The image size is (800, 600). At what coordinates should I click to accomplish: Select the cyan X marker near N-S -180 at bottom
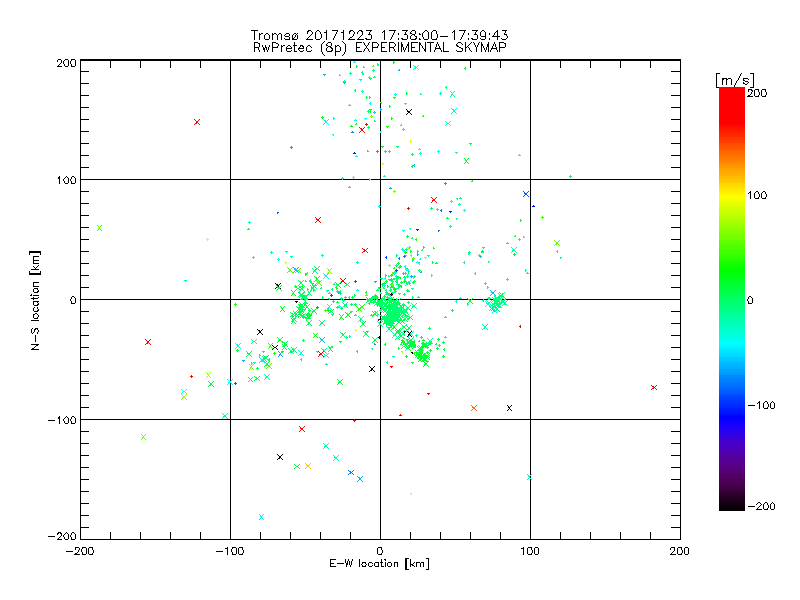pyautogui.click(x=261, y=517)
